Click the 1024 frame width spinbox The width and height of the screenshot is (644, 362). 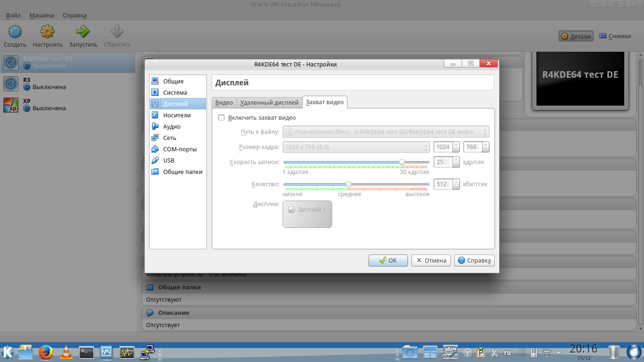[x=446, y=147]
